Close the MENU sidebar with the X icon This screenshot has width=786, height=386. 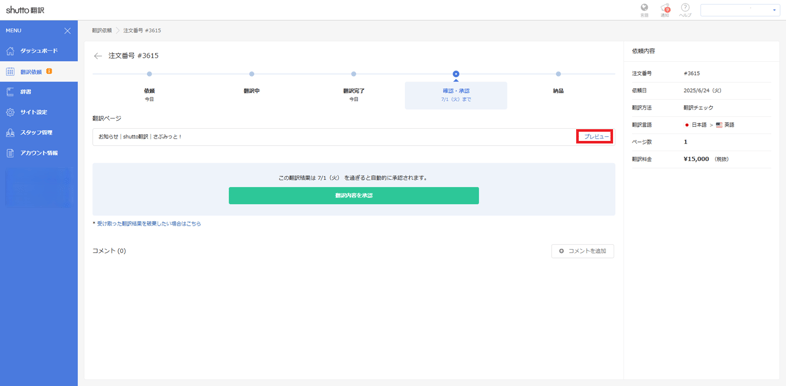68,31
